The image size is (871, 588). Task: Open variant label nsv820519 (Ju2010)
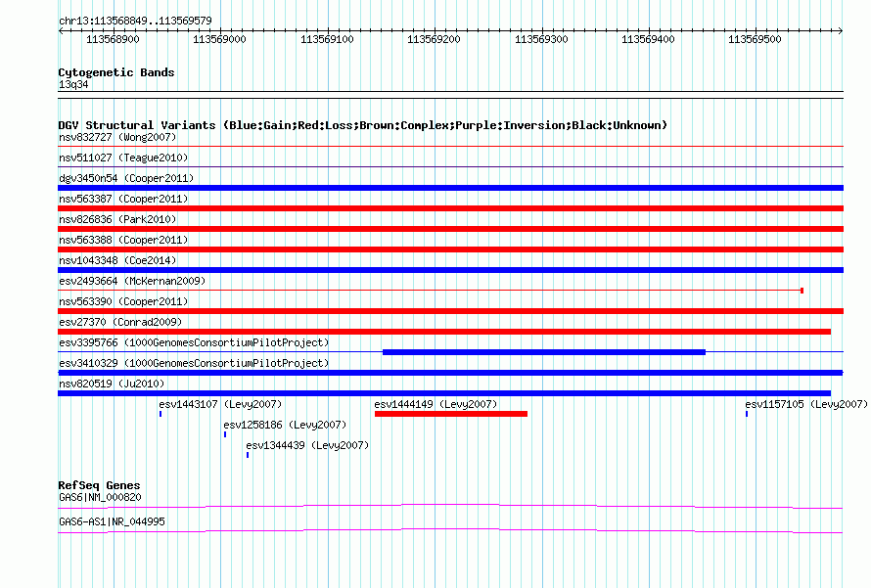tap(112, 384)
